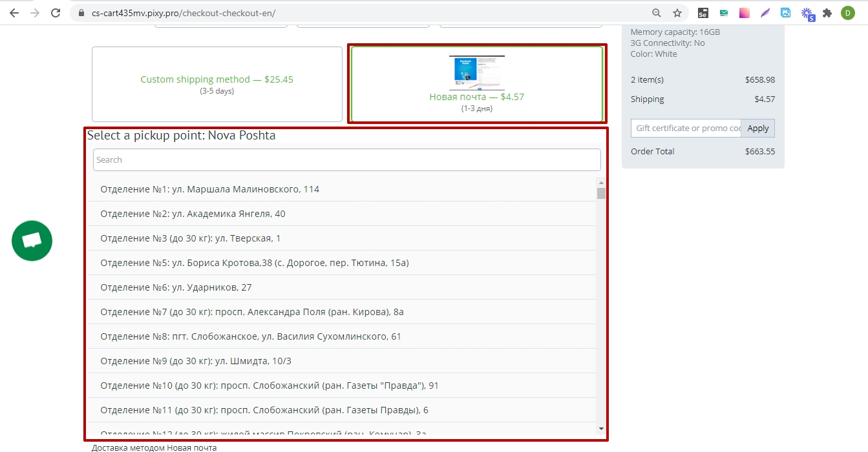
Task: Choose Отделение №1 Маршала Малиновского, 114
Action: click(342, 189)
